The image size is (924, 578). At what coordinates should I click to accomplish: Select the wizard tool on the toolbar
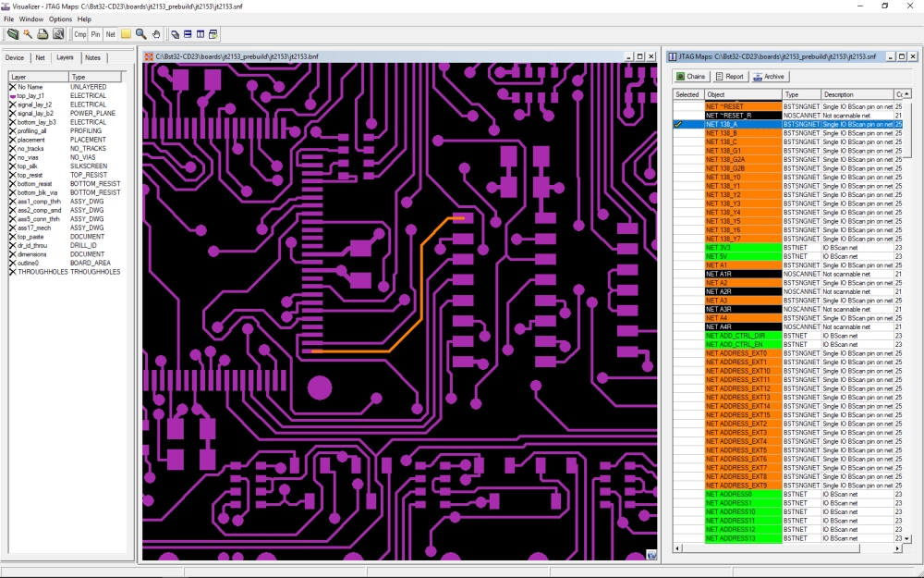coord(27,34)
